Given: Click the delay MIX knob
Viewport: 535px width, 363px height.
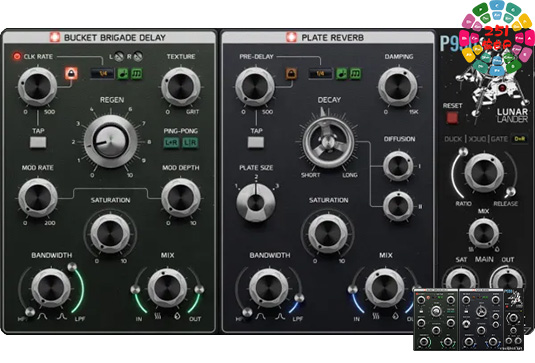Looking at the screenshot, I should [x=167, y=288].
